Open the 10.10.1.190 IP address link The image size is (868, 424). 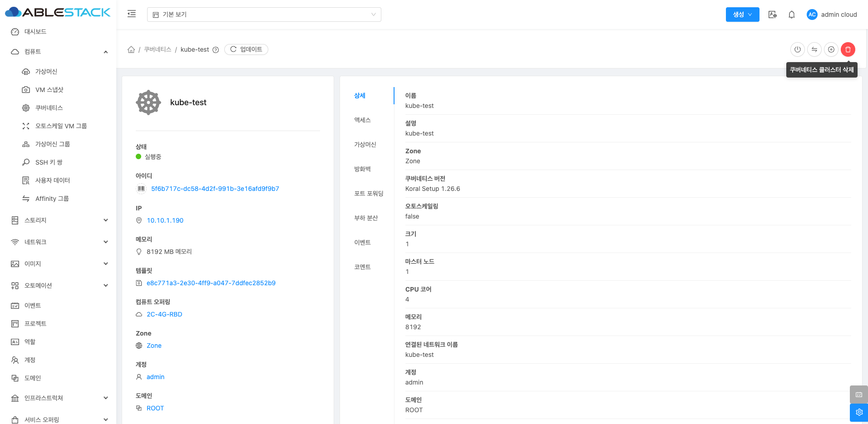tap(165, 220)
